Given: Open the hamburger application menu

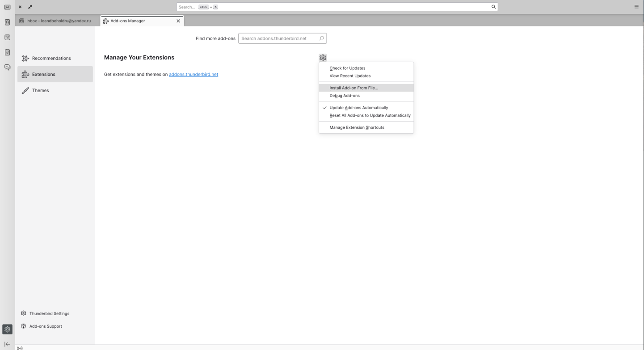Looking at the screenshot, I should (636, 7).
